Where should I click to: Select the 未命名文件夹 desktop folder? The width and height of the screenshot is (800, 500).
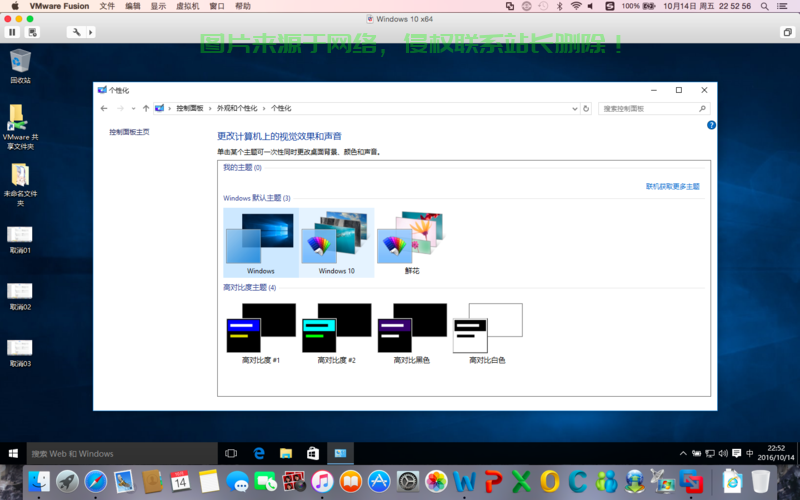20,184
